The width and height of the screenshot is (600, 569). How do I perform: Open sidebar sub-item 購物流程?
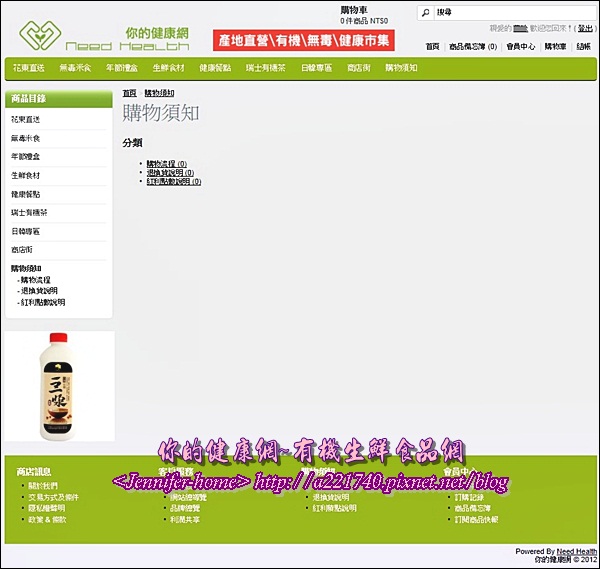pyautogui.click(x=35, y=280)
